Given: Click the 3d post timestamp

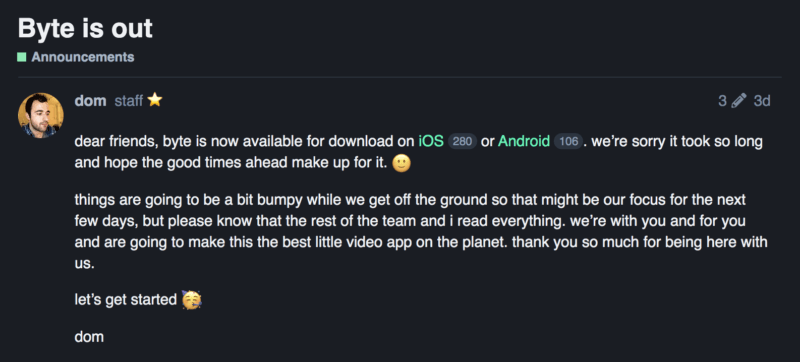Looking at the screenshot, I should (762, 101).
